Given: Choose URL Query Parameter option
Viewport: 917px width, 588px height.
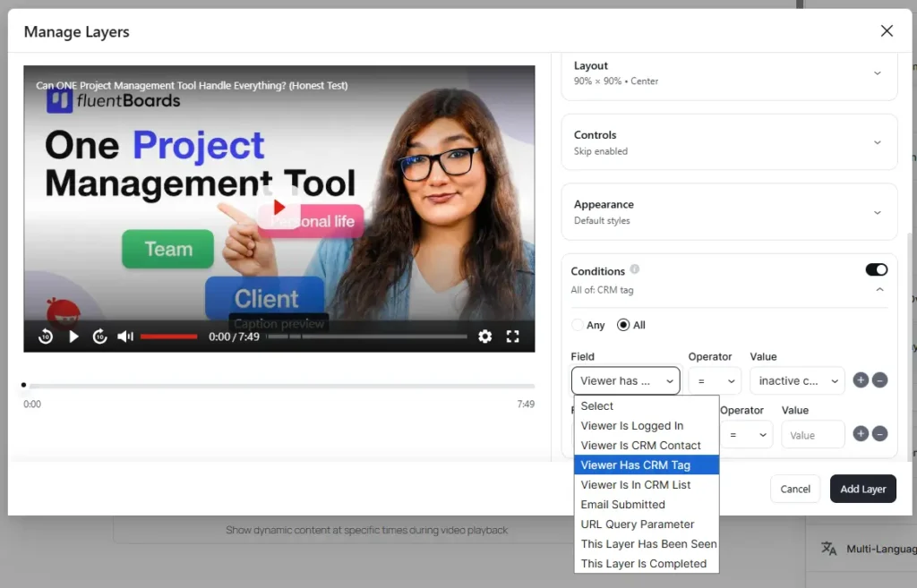Looking at the screenshot, I should point(647,524).
